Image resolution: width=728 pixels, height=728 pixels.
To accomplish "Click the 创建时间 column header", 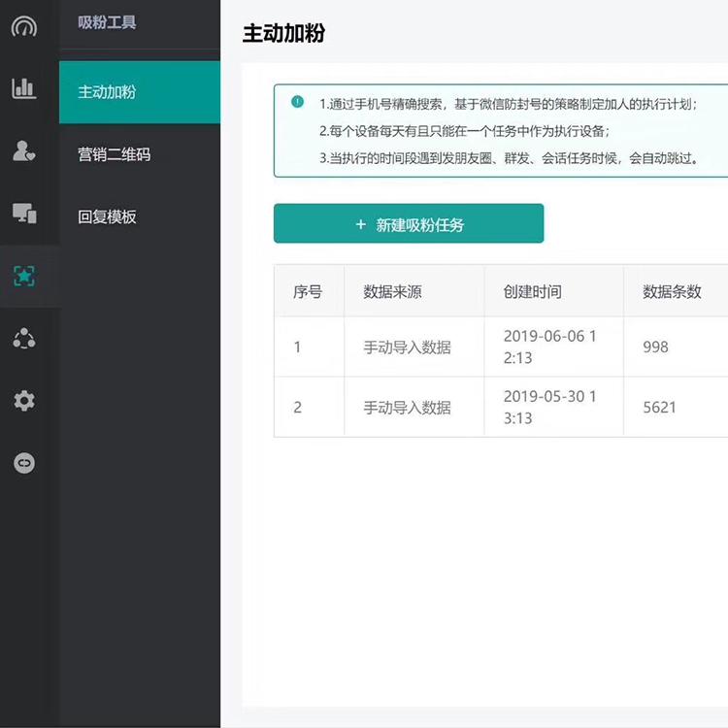I will coord(533,291).
